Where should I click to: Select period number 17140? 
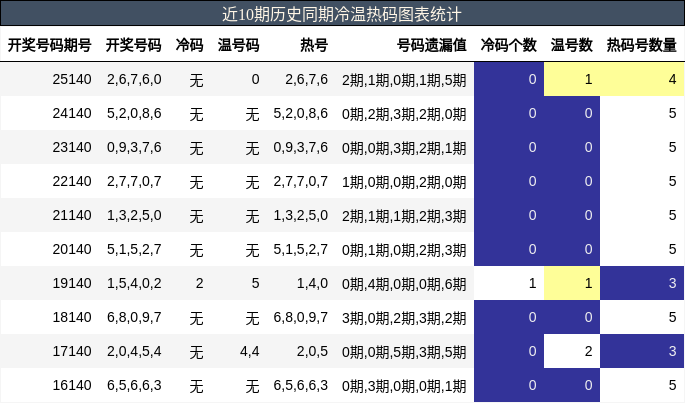pos(72,351)
